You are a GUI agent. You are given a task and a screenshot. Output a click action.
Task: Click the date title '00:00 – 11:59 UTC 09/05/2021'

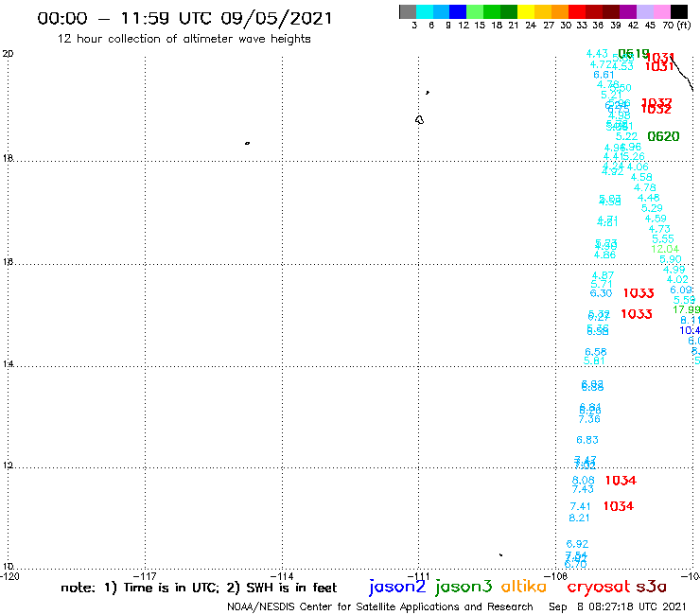point(184,19)
